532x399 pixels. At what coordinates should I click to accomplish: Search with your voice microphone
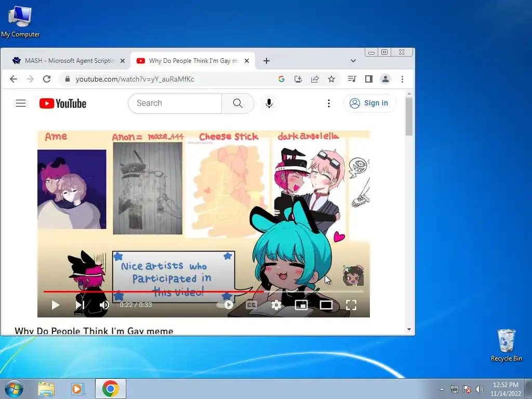tap(269, 103)
